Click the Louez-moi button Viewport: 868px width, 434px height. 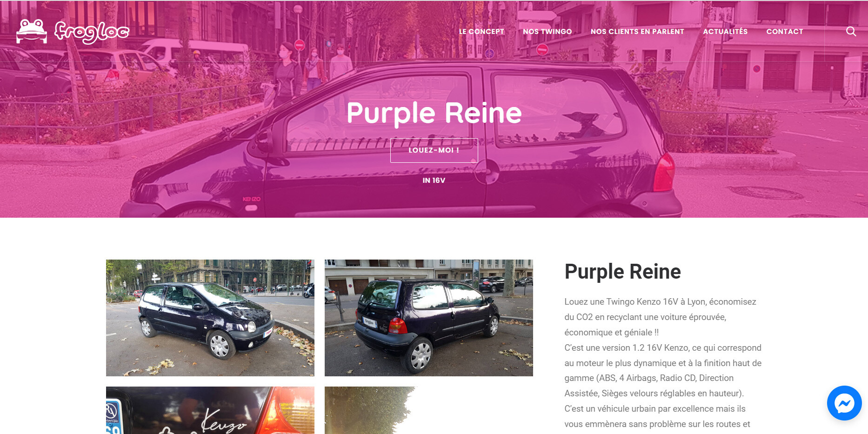434,150
